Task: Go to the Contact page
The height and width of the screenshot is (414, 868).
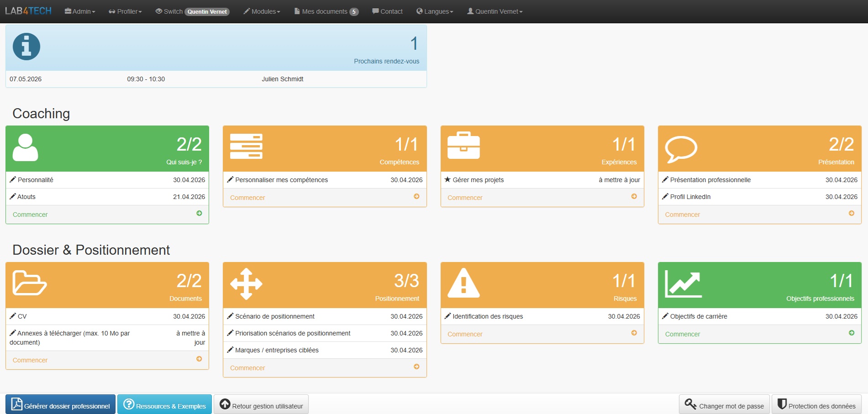Action: 387,11
